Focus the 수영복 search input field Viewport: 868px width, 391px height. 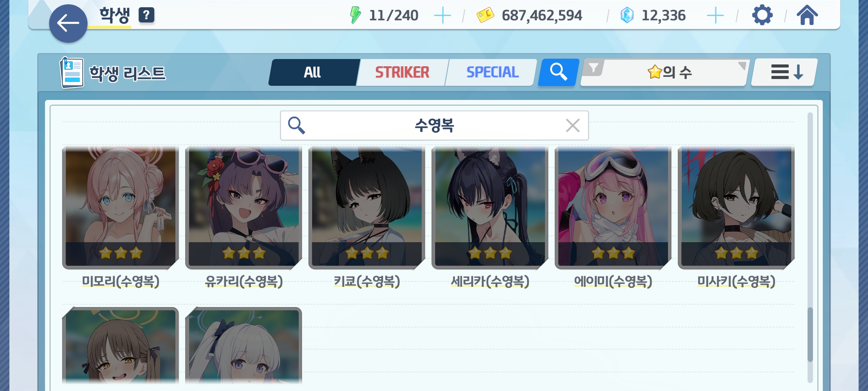point(434,126)
